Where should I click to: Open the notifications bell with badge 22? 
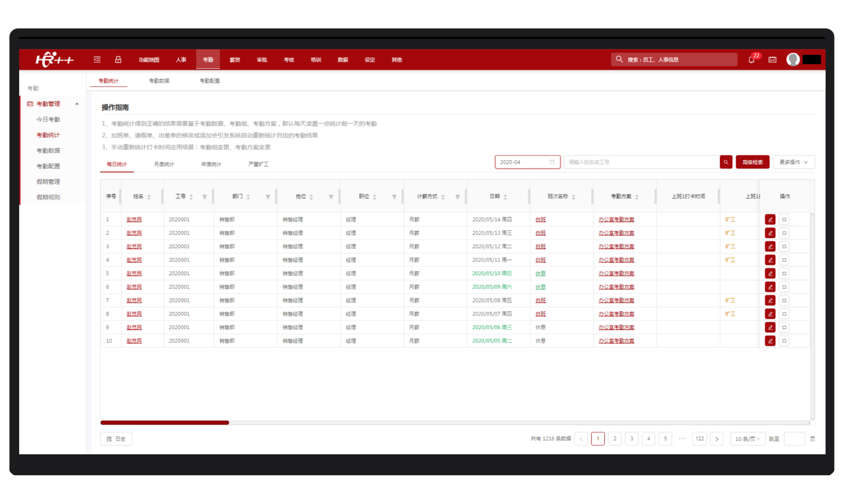tap(751, 60)
